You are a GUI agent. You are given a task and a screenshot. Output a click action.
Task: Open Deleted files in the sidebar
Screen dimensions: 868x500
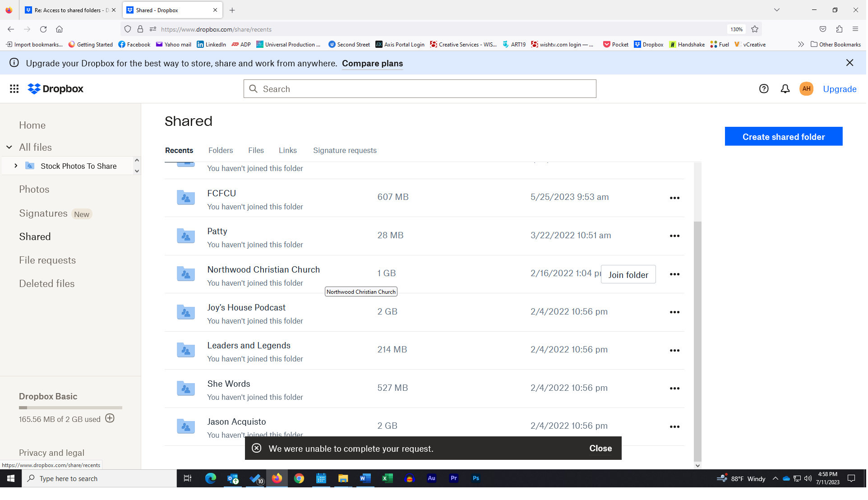coord(47,284)
